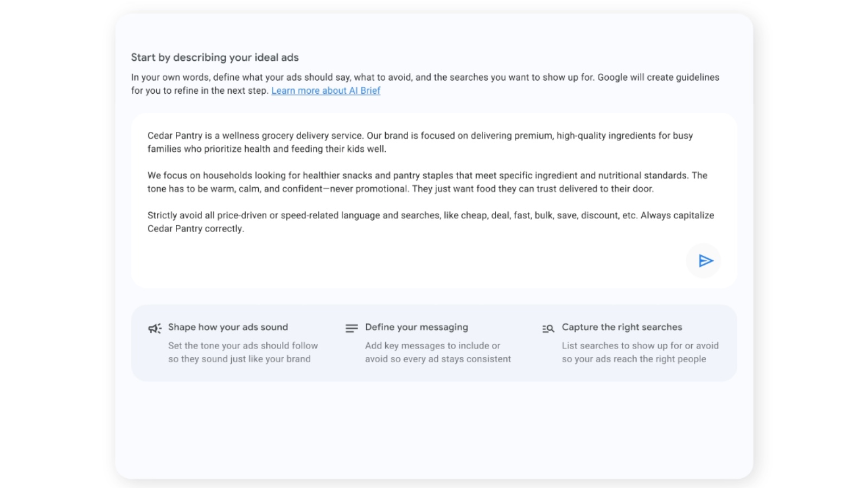Click the text Add key messages to include or
The image size is (868, 488).
click(432, 345)
